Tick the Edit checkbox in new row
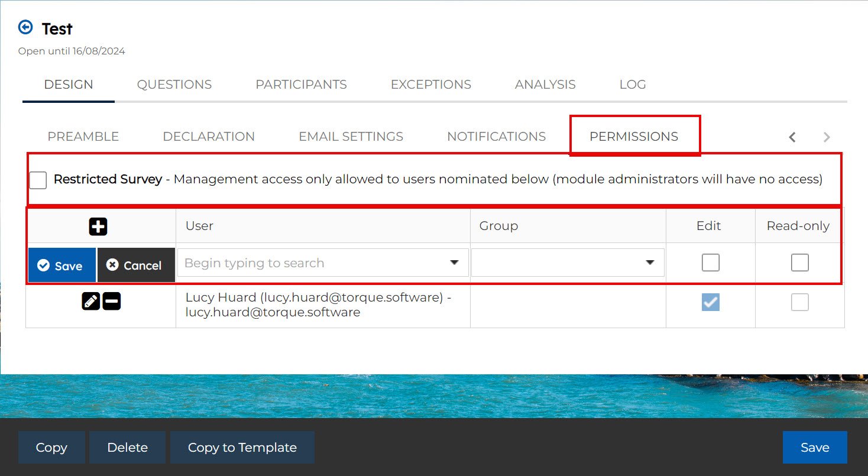 [x=710, y=263]
